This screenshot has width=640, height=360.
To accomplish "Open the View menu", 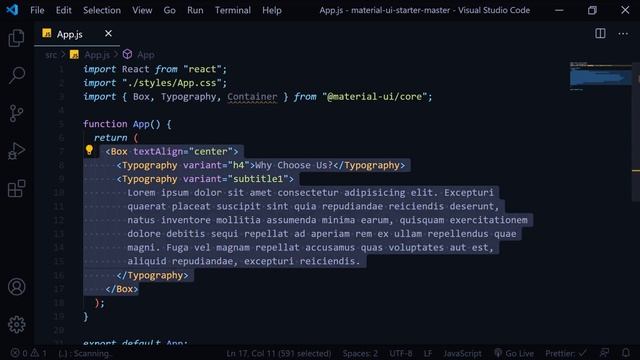I will [142, 10].
